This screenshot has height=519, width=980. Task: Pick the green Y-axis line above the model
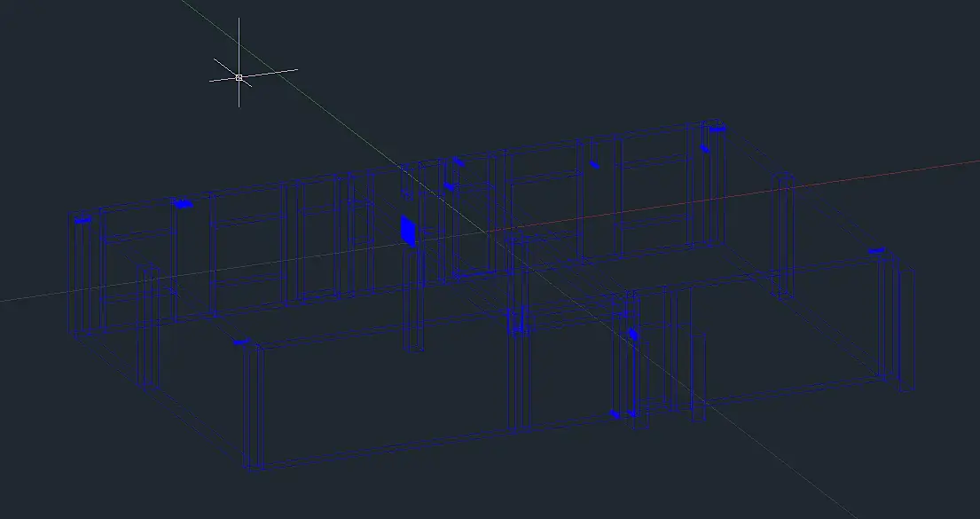(287, 81)
